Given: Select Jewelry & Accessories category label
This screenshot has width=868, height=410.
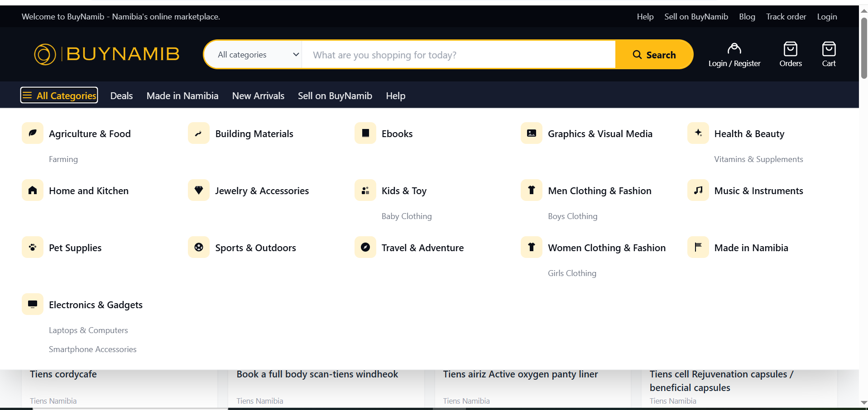Looking at the screenshot, I should click(262, 191).
